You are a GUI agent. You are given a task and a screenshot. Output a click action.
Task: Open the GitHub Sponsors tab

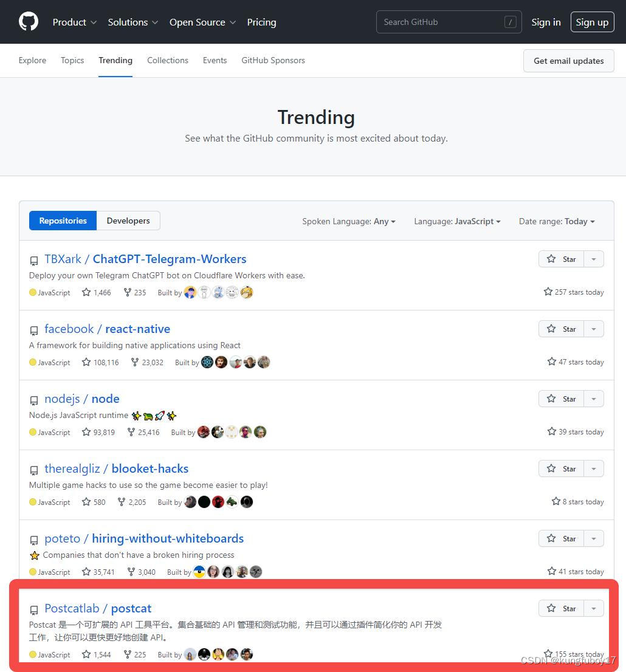273,60
